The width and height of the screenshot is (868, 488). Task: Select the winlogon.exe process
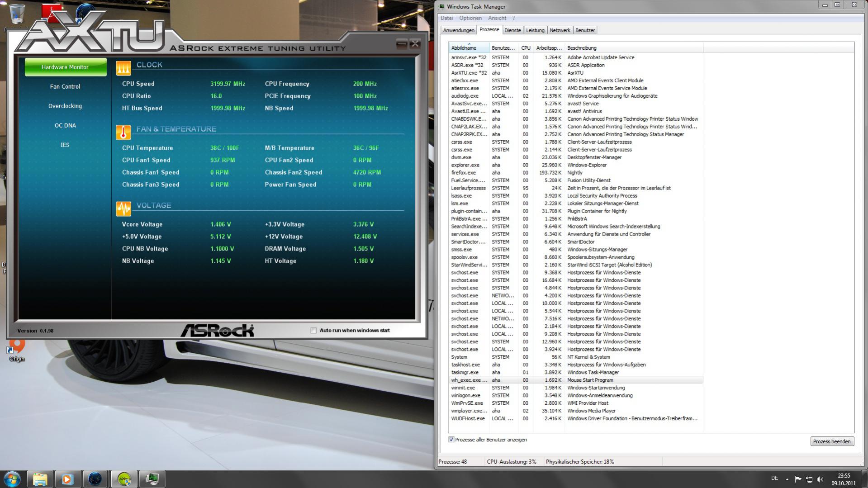pyautogui.click(x=576, y=396)
